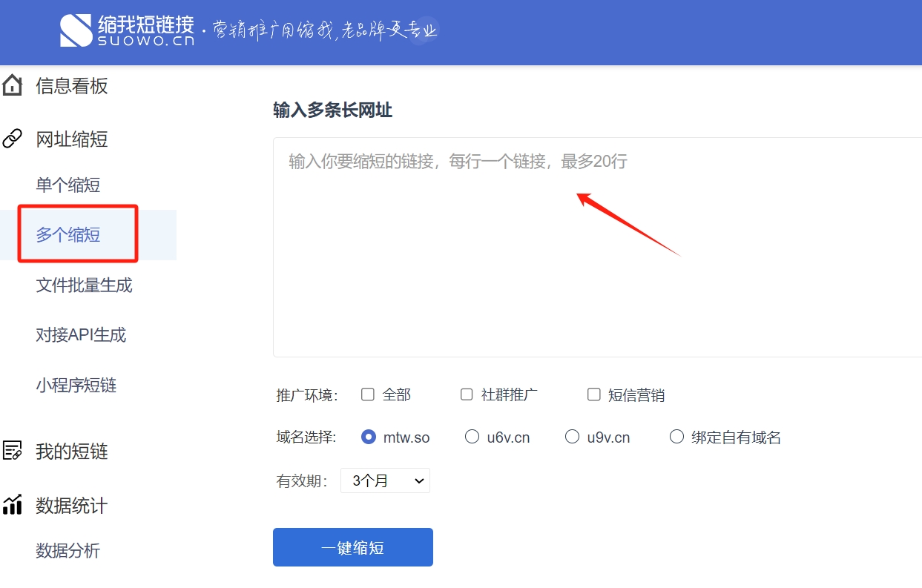The height and width of the screenshot is (588, 922).
Task: Choose the u6v.cn domain option
Action: [x=472, y=437]
